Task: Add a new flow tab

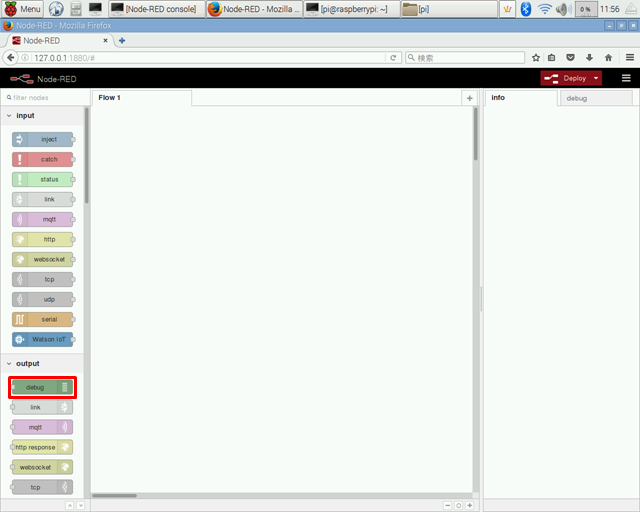Action: 469,98
